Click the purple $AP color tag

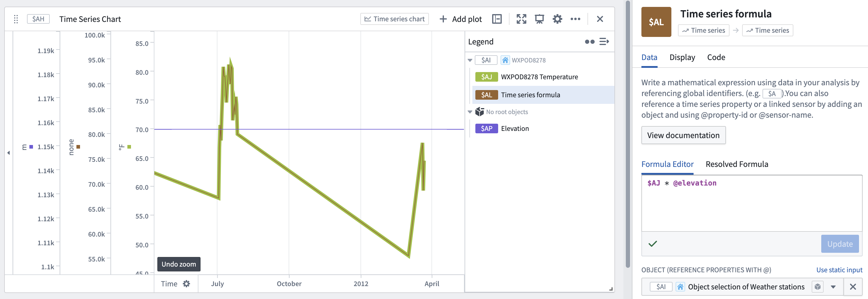[x=486, y=128]
